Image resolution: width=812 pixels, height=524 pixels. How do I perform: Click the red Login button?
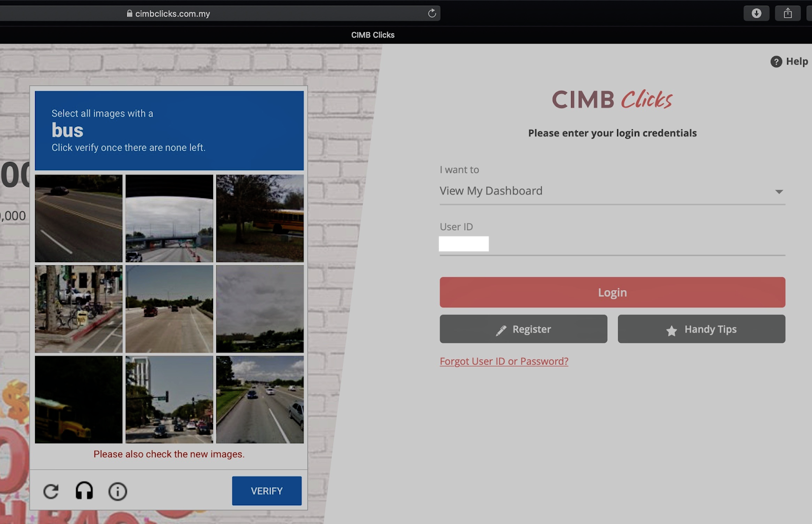point(612,292)
